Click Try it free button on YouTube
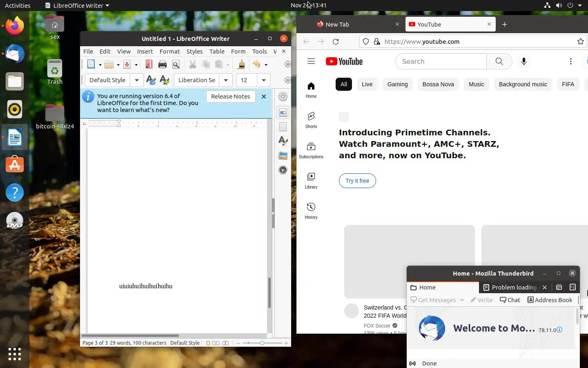Image resolution: width=588 pixels, height=368 pixels. (x=357, y=181)
